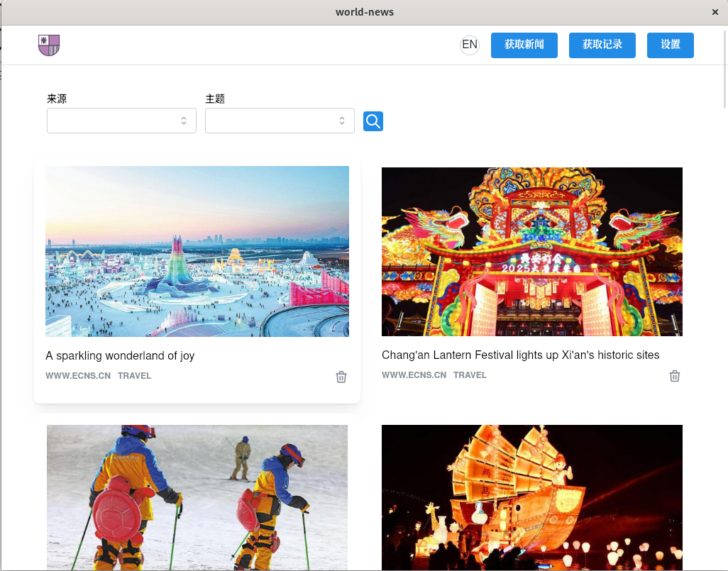728x571 pixels.
Task: Click the purple shield logo icon
Action: point(49,45)
